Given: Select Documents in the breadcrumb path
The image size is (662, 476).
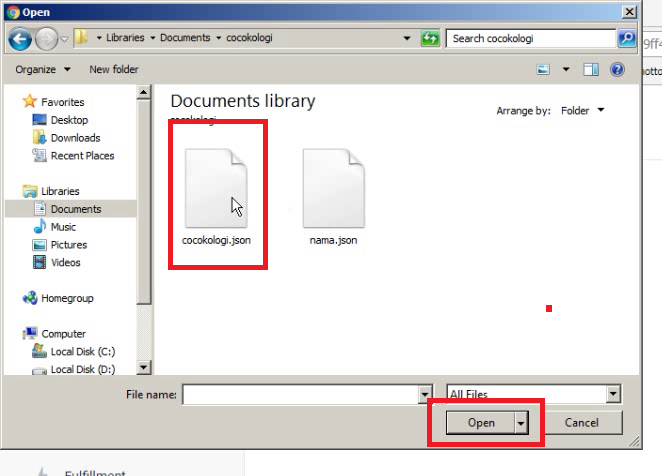Looking at the screenshot, I should [x=185, y=38].
